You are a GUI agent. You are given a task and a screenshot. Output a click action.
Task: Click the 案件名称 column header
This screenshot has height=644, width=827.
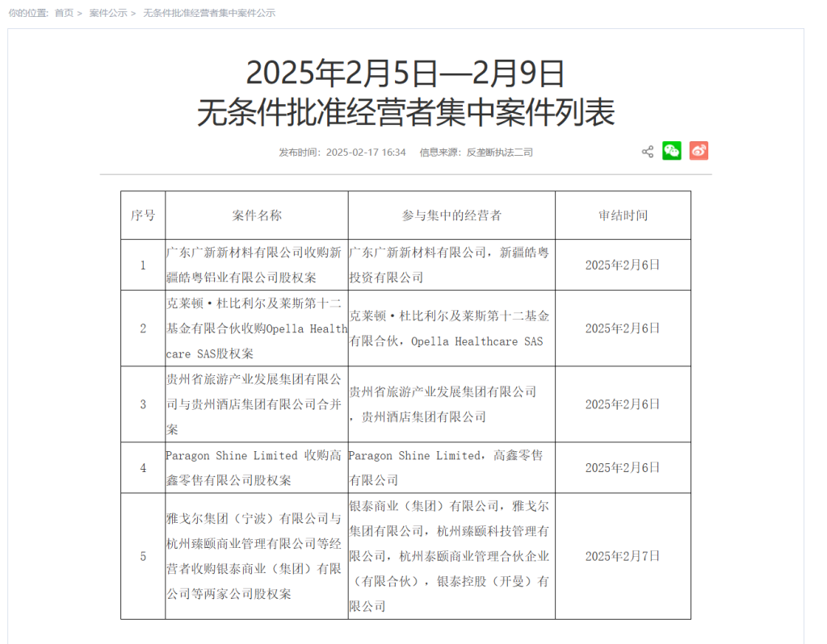coord(256,215)
